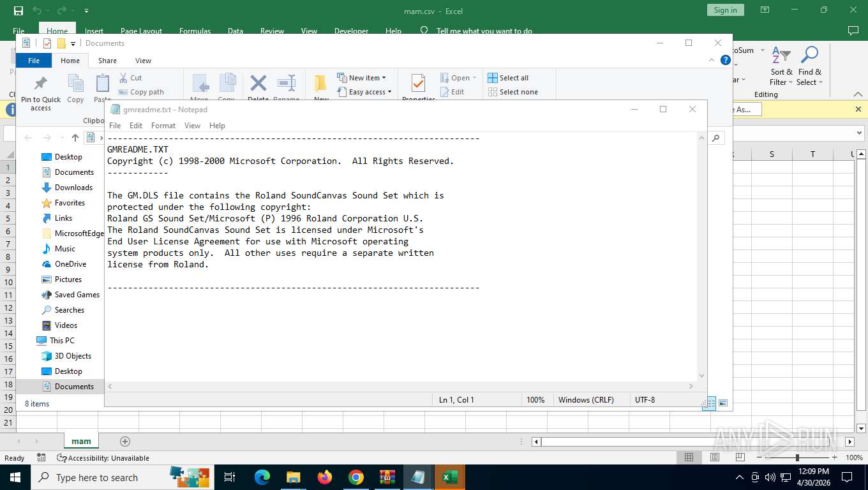Open the taskbar notification center icon
Viewport: 868px width, 490px height.
[x=847, y=477]
